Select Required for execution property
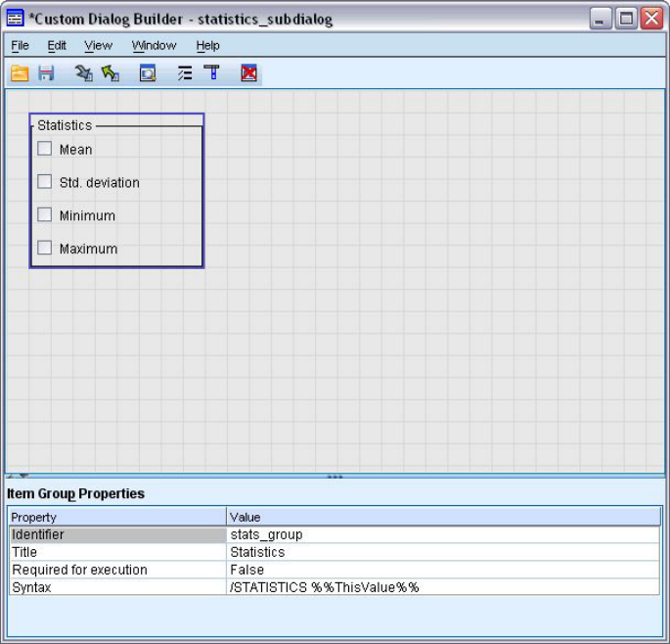The width and height of the screenshot is (670, 644). 118,570
